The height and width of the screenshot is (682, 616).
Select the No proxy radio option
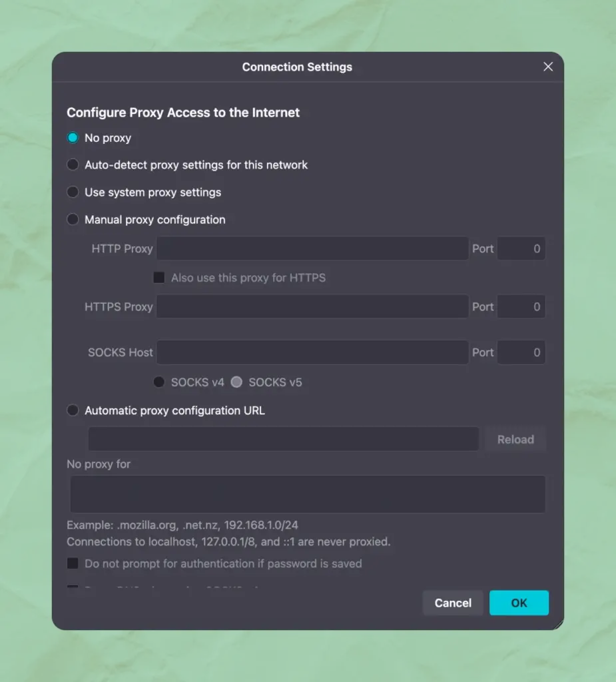[x=73, y=138]
